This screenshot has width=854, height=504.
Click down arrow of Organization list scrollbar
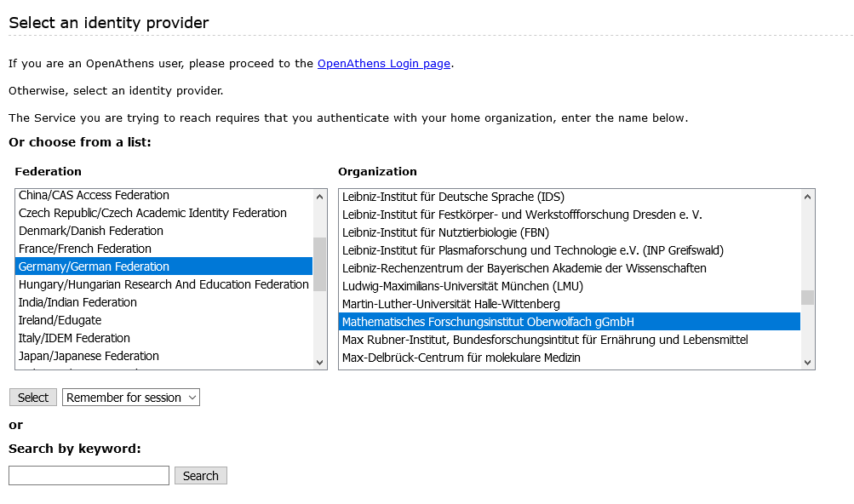(x=807, y=362)
